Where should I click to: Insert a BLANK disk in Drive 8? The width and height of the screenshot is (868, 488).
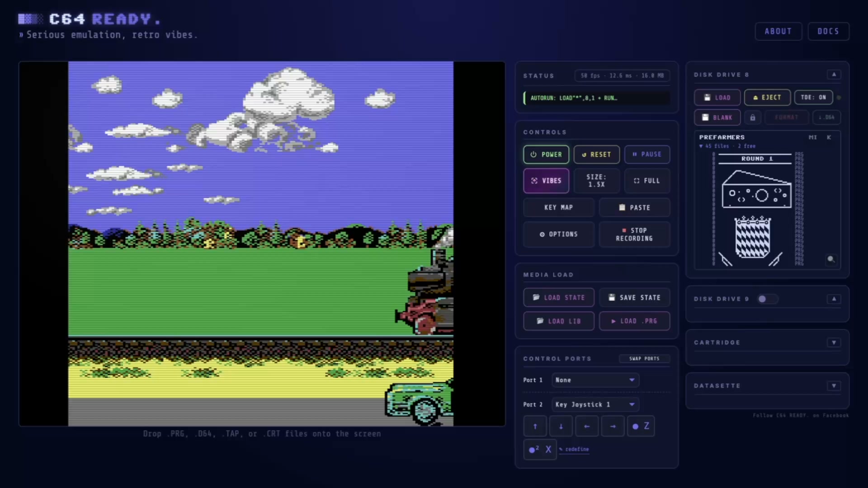point(717,117)
